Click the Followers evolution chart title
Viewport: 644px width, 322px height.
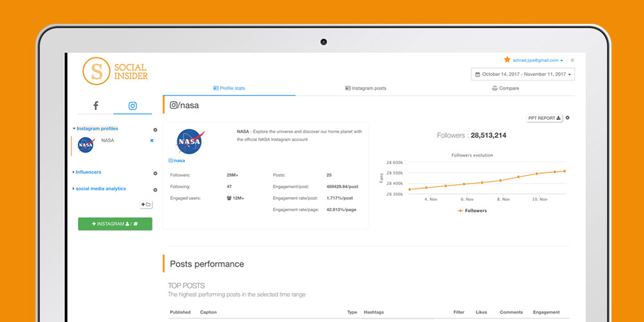point(472,155)
